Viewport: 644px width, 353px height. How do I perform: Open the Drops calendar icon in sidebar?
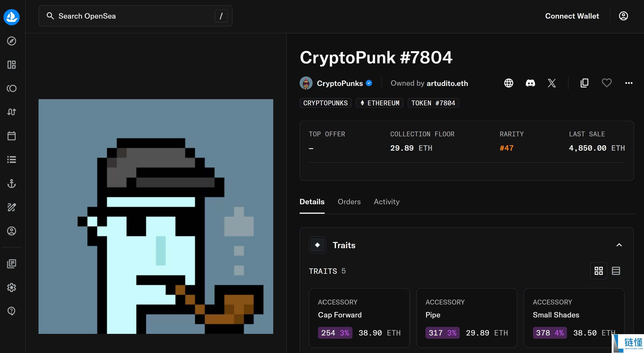(12, 136)
